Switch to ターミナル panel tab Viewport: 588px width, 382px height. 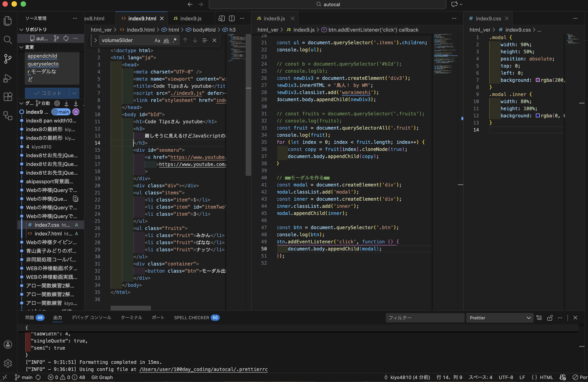point(132,317)
